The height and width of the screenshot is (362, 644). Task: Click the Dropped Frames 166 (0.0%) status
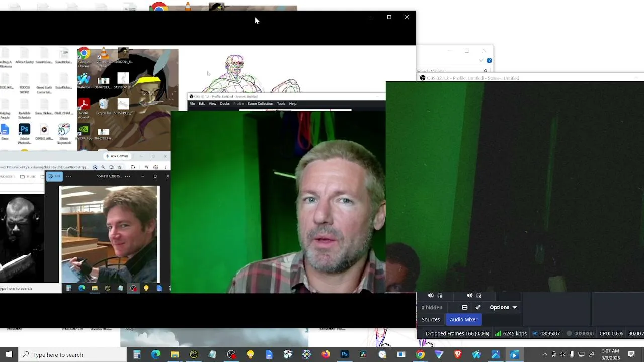[457, 333]
